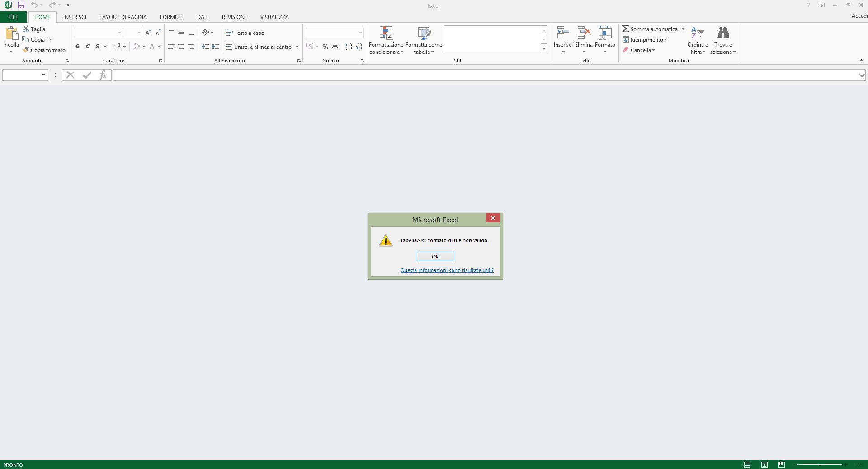The width and height of the screenshot is (868, 469).
Task: Align text to top icon
Action: pos(171,33)
